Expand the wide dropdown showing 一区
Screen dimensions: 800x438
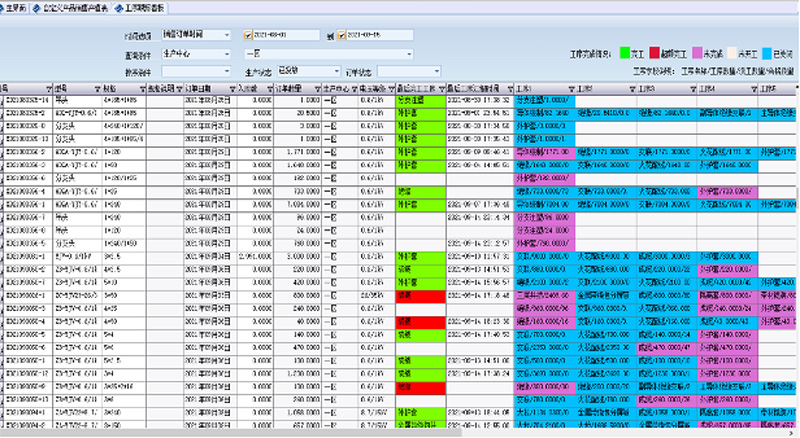(x=409, y=54)
